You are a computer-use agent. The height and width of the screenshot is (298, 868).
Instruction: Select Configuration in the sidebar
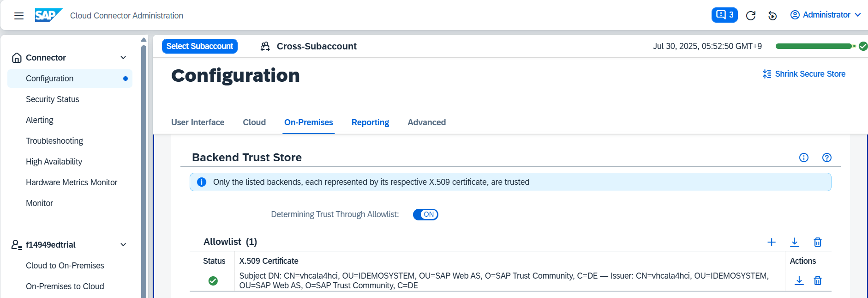pyautogui.click(x=70, y=79)
